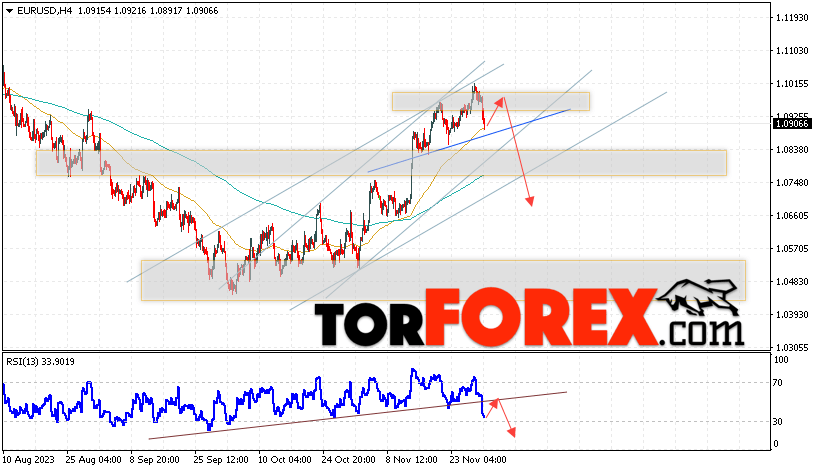Click the 1.11930 price axis label
The width and height of the screenshot is (816, 471).
(x=792, y=18)
